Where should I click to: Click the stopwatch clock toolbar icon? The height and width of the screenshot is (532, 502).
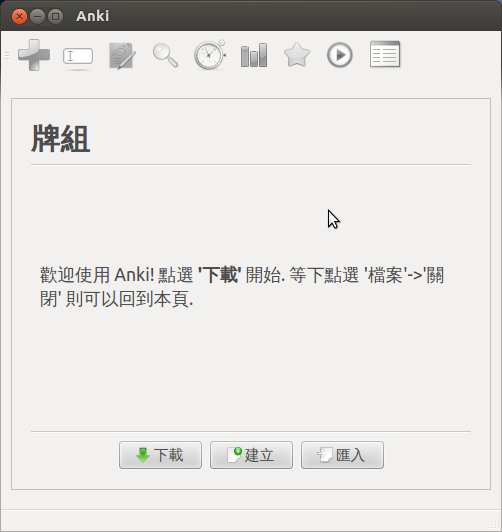click(x=210, y=55)
